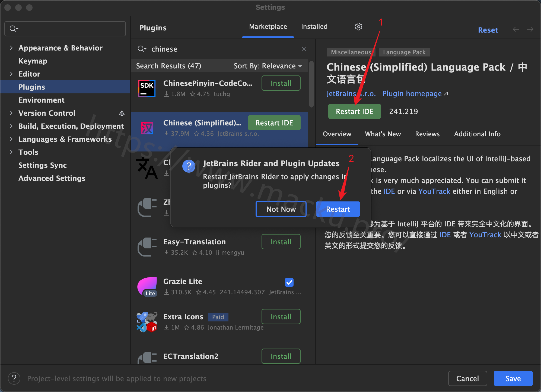This screenshot has width=541, height=392.
Task: Click the Grazie Lite plugin icon
Action: click(147, 287)
